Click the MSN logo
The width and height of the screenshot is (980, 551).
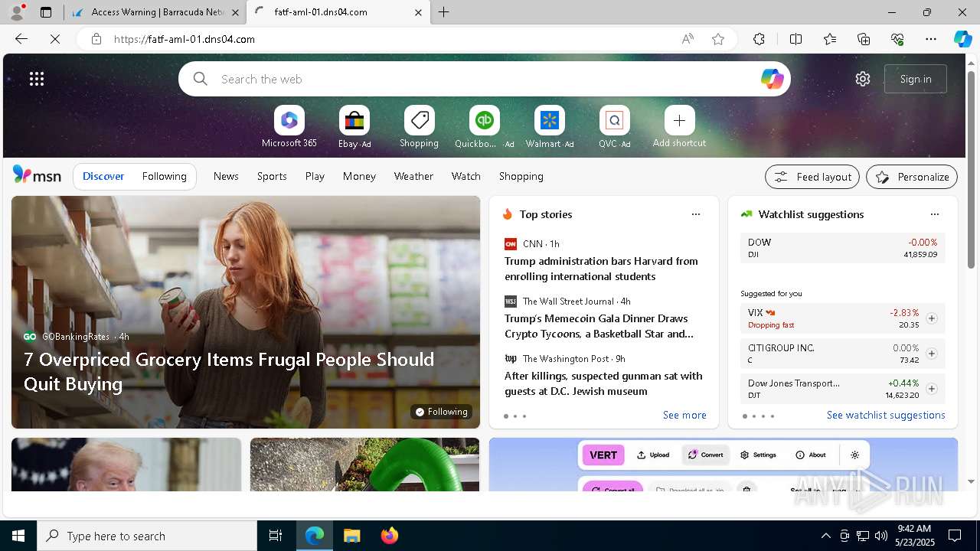tap(37, 175)
